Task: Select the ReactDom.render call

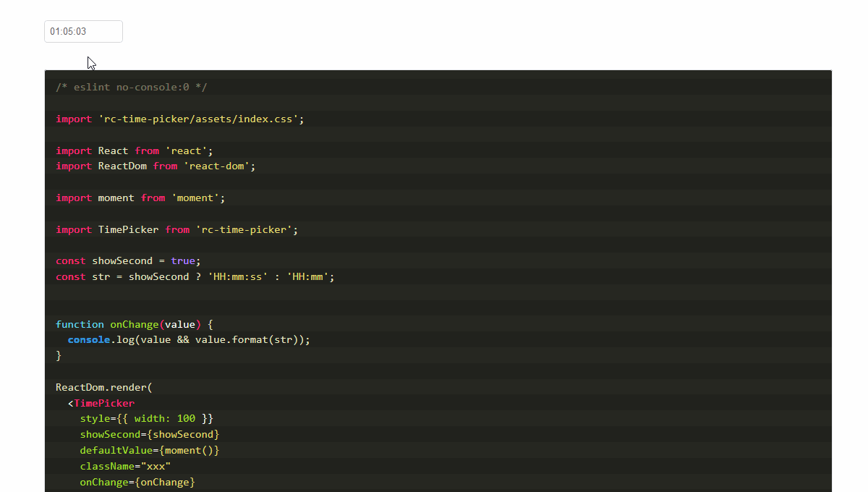Action: pos(103,387)
